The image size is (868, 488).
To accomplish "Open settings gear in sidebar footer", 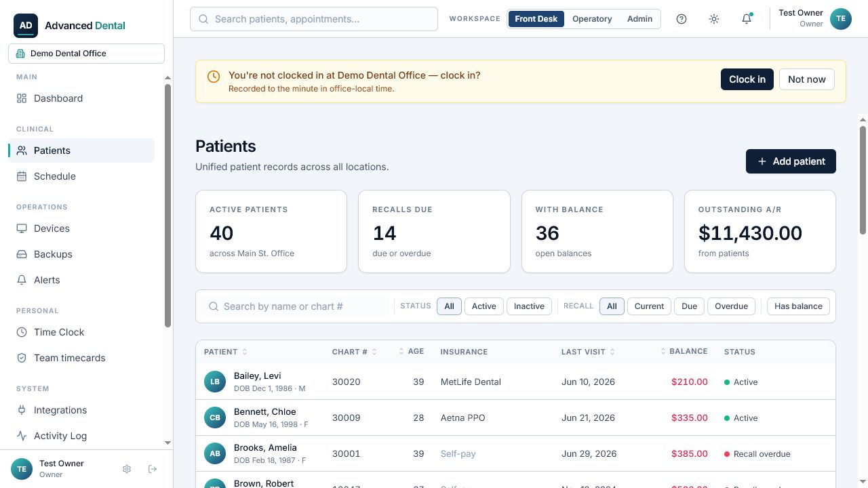I will click(x=127, y=469).
